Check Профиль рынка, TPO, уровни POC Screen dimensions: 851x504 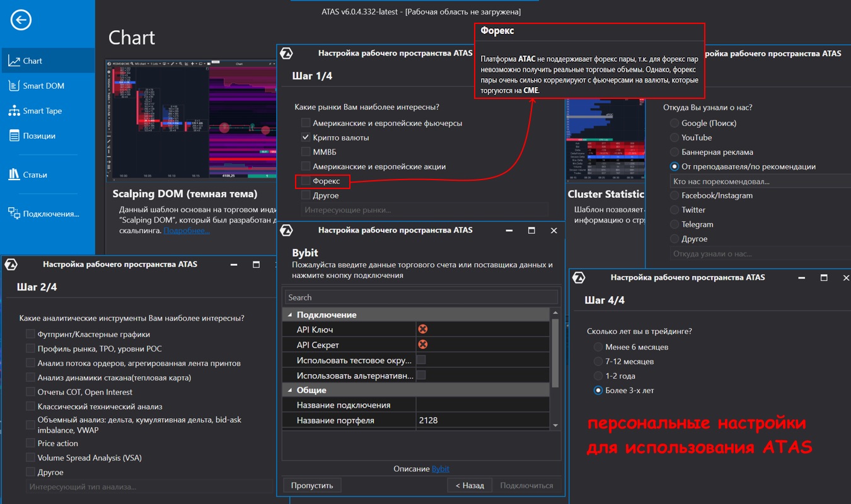coord(30,348)
